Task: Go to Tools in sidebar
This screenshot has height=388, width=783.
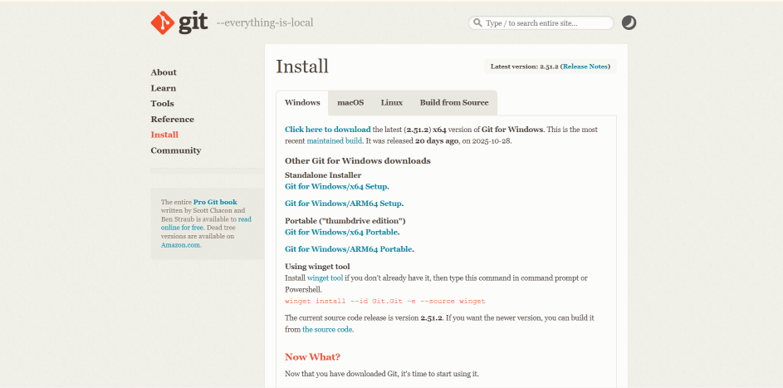Action: 162,103
